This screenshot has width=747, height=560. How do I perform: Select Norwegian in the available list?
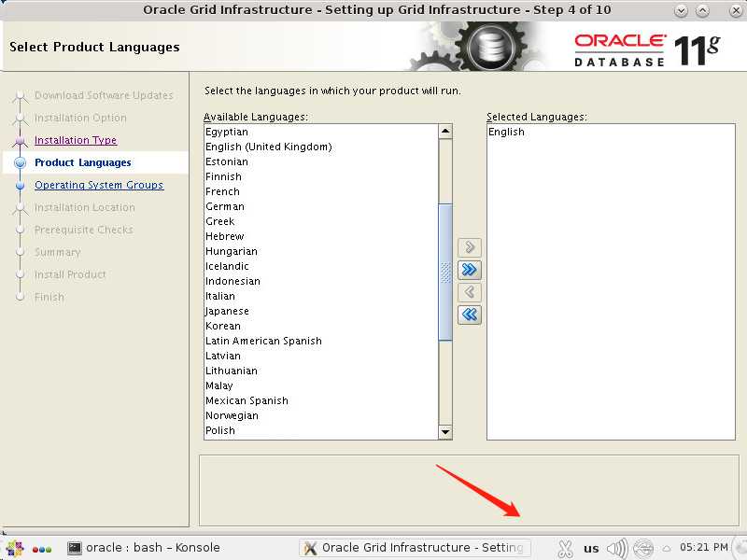[320, 415]
